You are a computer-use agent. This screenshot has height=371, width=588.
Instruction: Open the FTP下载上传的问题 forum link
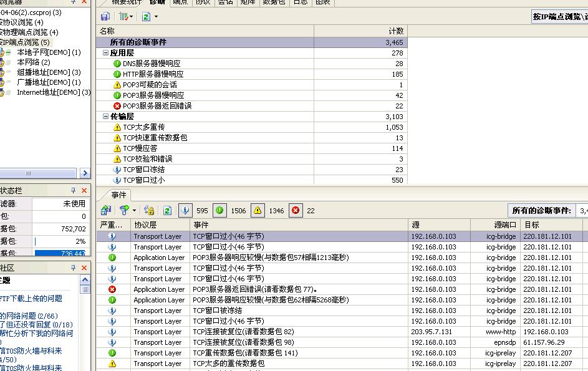31,299
